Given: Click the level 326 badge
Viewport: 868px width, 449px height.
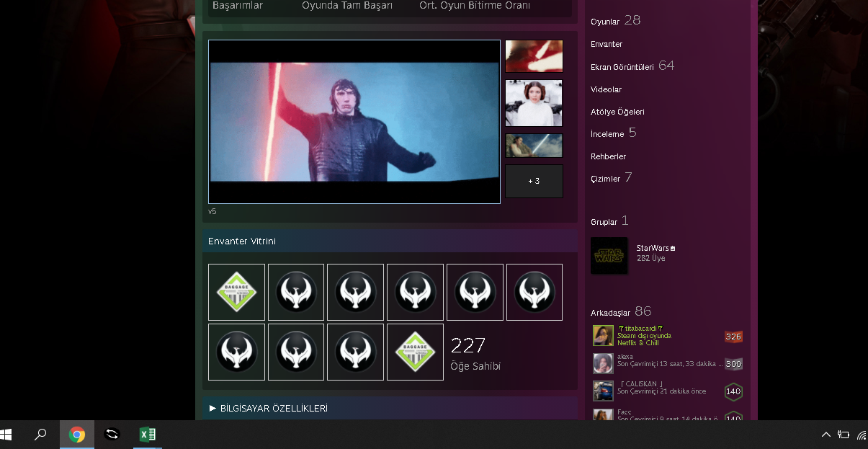Looking at the screenshot, I should click(733, 337).
